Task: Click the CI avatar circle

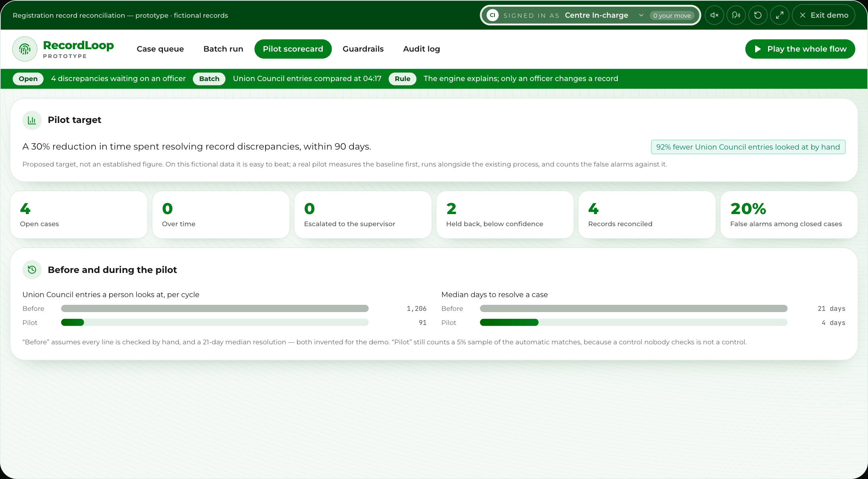Action: click(492, 15)
